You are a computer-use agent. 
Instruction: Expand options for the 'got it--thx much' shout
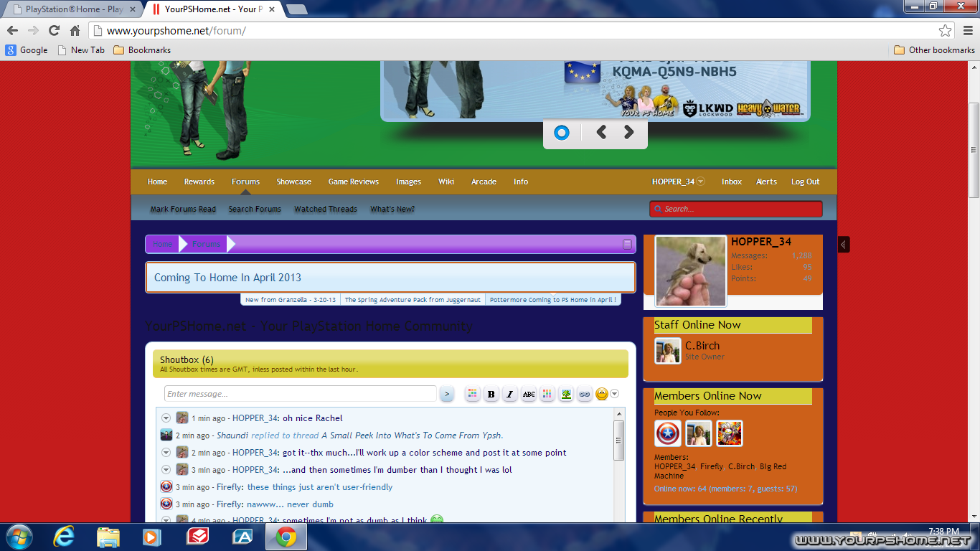pos(166,453)
